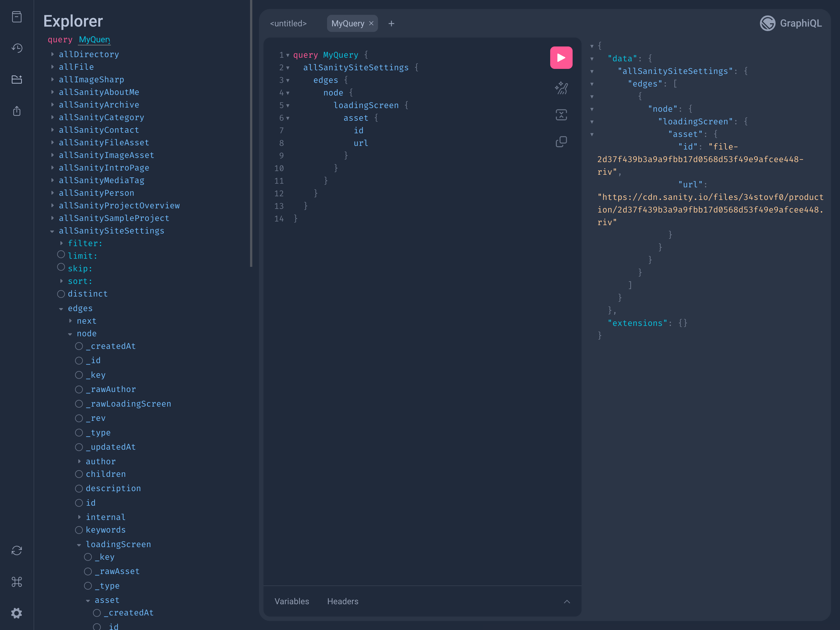Expand the variables editor chevron
This screenshot has height=630, width=840.
pyautogui.click(x=567, y=601)
